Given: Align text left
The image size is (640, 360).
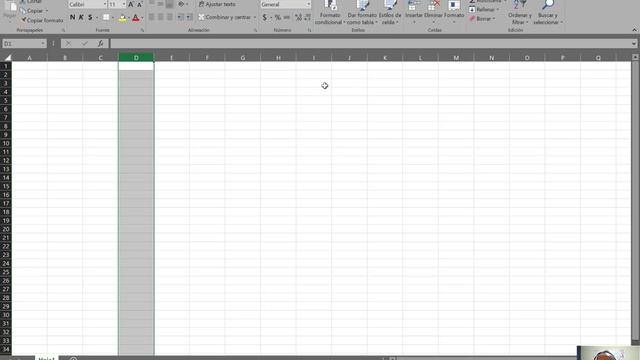Looking at the screenshot, I should pos(151,17).
